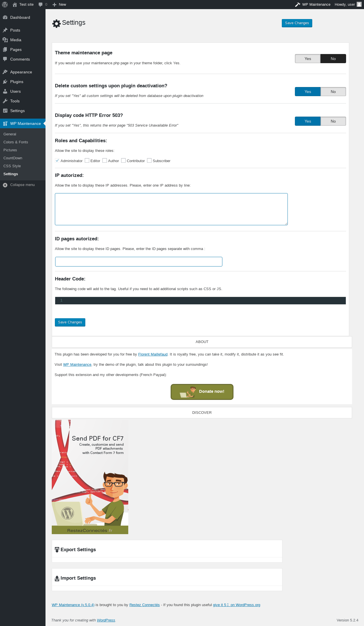This screenshot has width=364, height=626.
Task: Click the user avatar next to Howdy
Action: pos(359,4)
